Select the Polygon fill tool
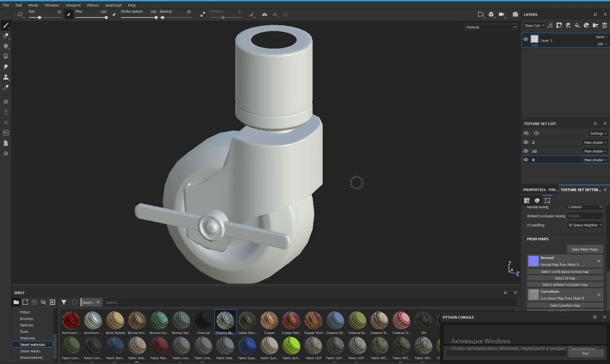 6,56
